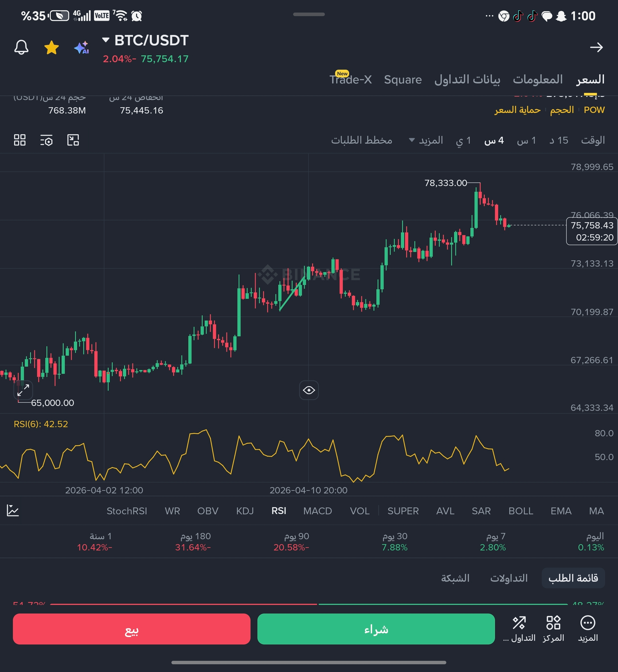Open the indicator settings chart-line icon
The image size is (618, 672).
pos(13,510)
